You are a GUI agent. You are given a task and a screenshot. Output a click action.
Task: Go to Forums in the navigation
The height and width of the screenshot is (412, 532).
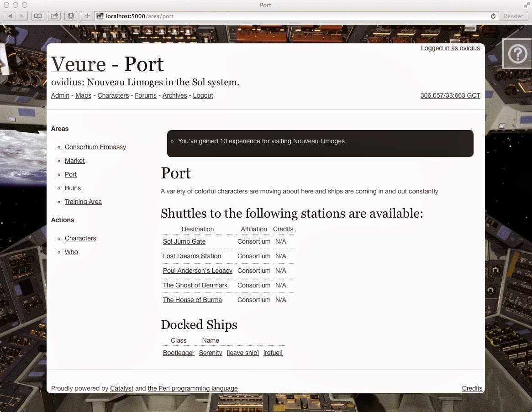[146, 95]
